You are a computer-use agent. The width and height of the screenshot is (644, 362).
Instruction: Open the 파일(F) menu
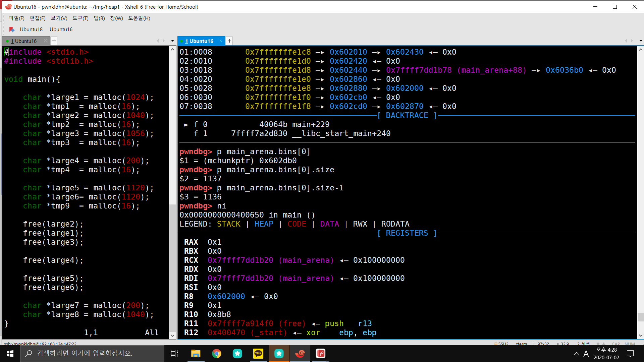pos(16,18)
